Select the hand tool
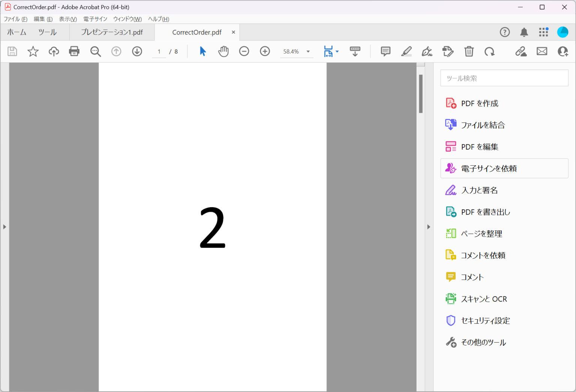Viewport: 576px width, 392px height. (x=223, y=51)
